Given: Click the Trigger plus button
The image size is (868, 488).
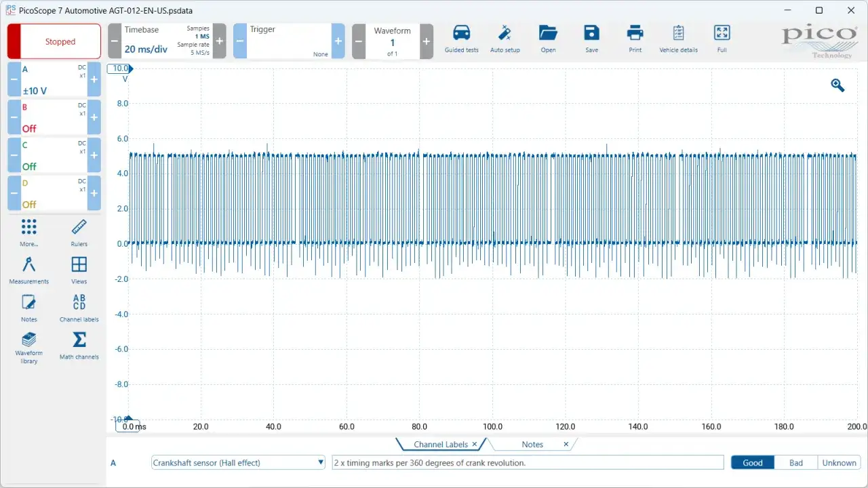Looking at the screenshot, I should point(338,41).
